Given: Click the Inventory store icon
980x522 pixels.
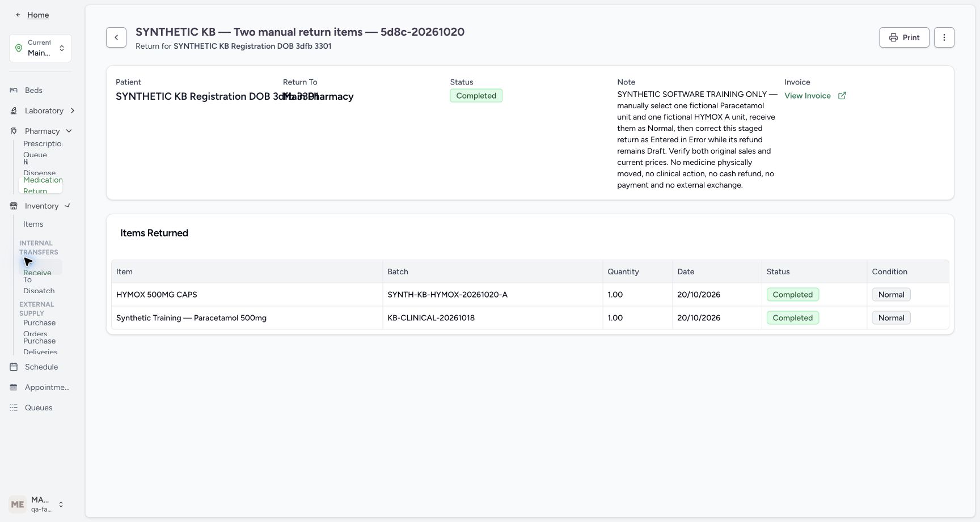Looking at the screenshot, I should click(14, 206).
